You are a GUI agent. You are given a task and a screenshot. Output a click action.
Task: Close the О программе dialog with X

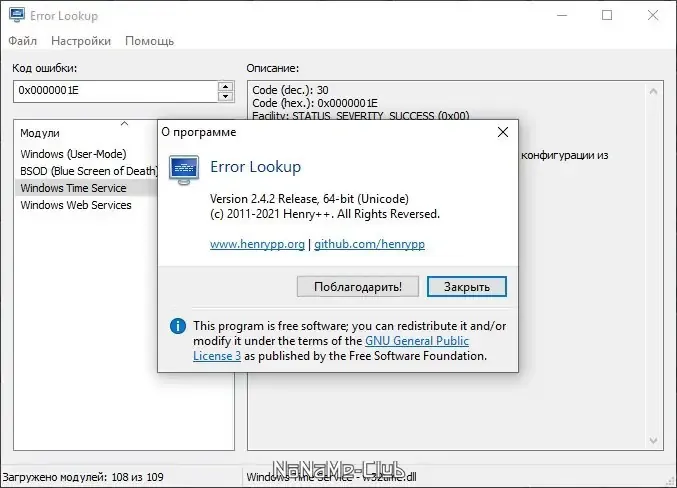point(503,132)
